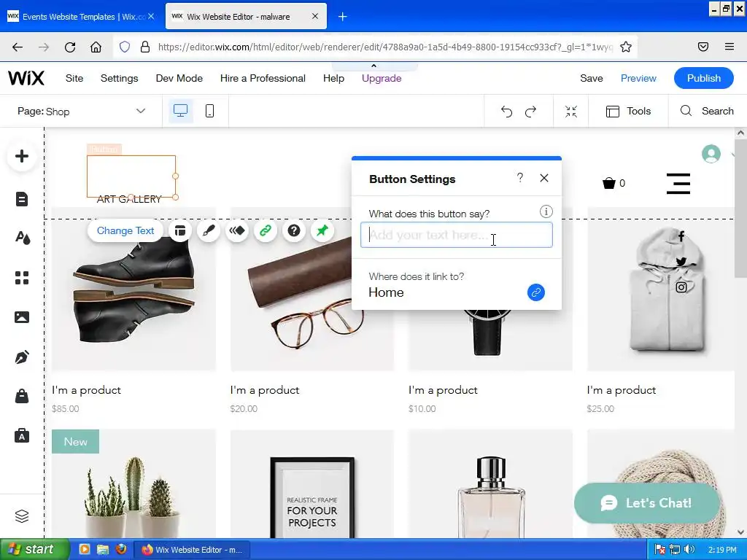The width and height of the screenshot is (747, 560).
Task: Open the editor Search
Action: (x=706, y=111)
